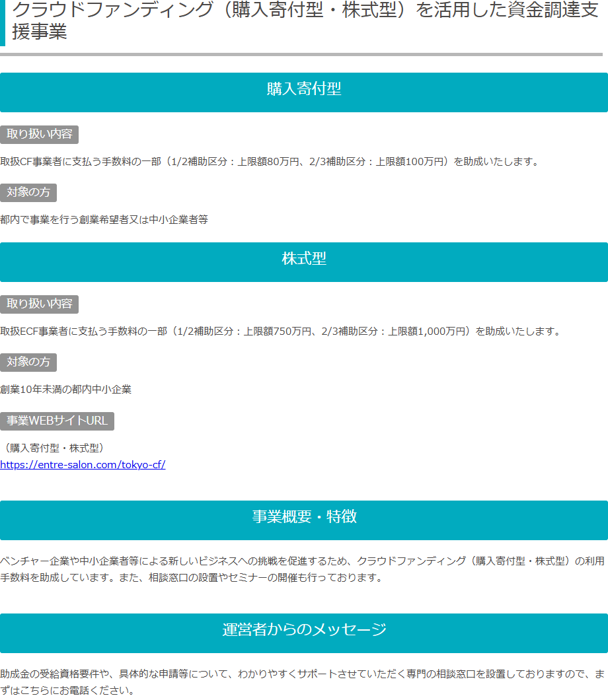Click the 取扱CF事業者に支払う手数料 sentence
This screenshot has width=608, height=700.
pos(271,162)
